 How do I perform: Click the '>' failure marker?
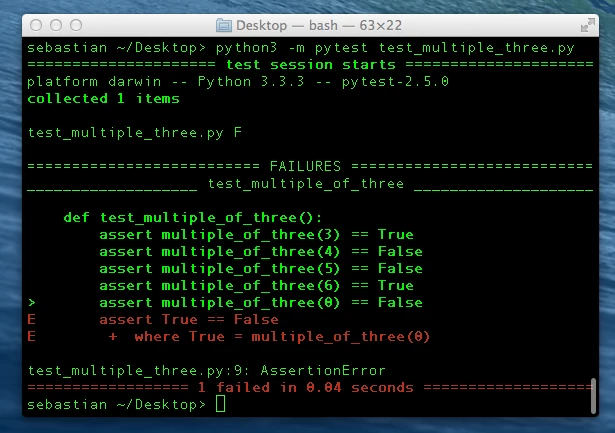[x=32, y=302]
